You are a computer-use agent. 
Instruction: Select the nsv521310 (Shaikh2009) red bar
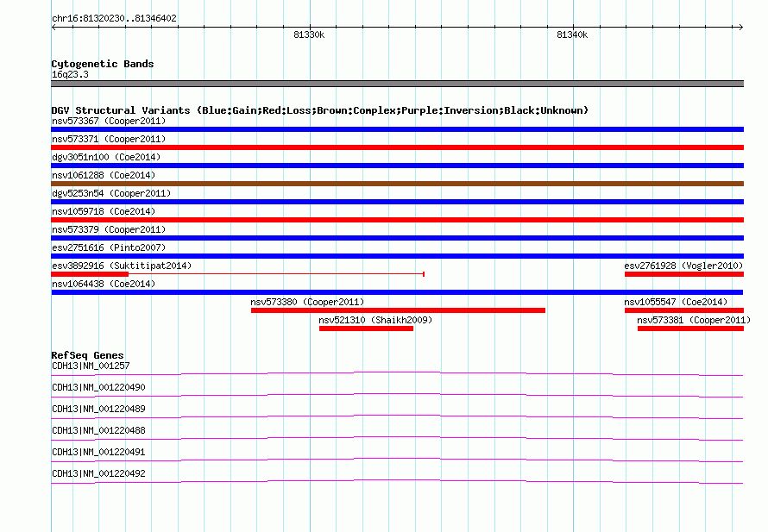366,329
